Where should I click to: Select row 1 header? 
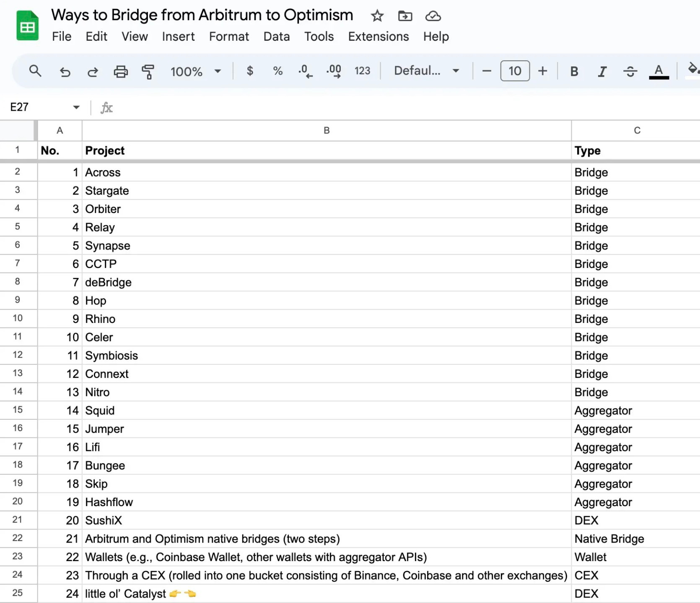pyautogui.click(x=18, y=150)
